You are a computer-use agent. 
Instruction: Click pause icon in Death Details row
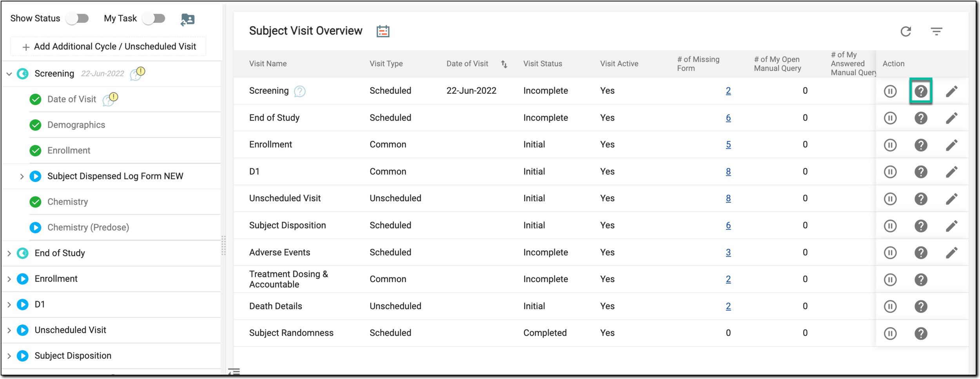tap(890, 306)
